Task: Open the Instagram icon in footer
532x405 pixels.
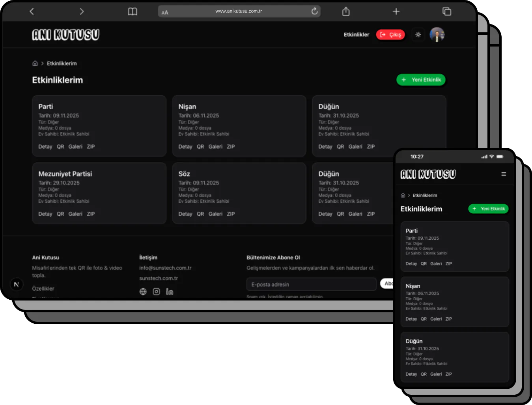Action: coord(157,291)
